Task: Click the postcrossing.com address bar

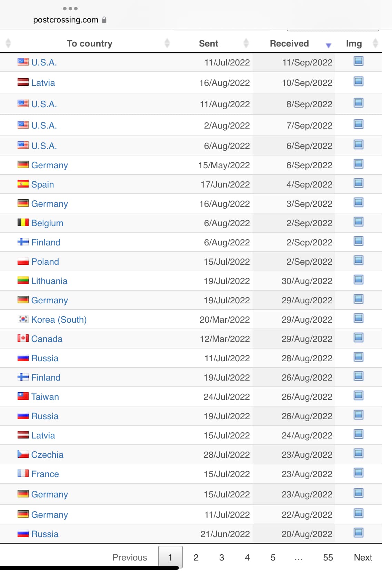Action: pos(66,20)
